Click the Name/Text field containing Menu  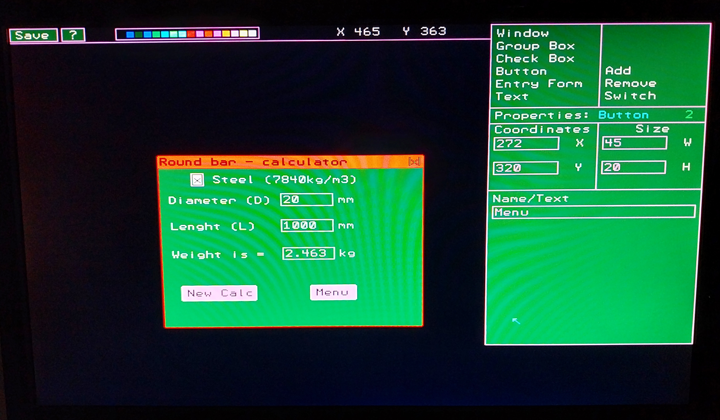tap(593, 212)
